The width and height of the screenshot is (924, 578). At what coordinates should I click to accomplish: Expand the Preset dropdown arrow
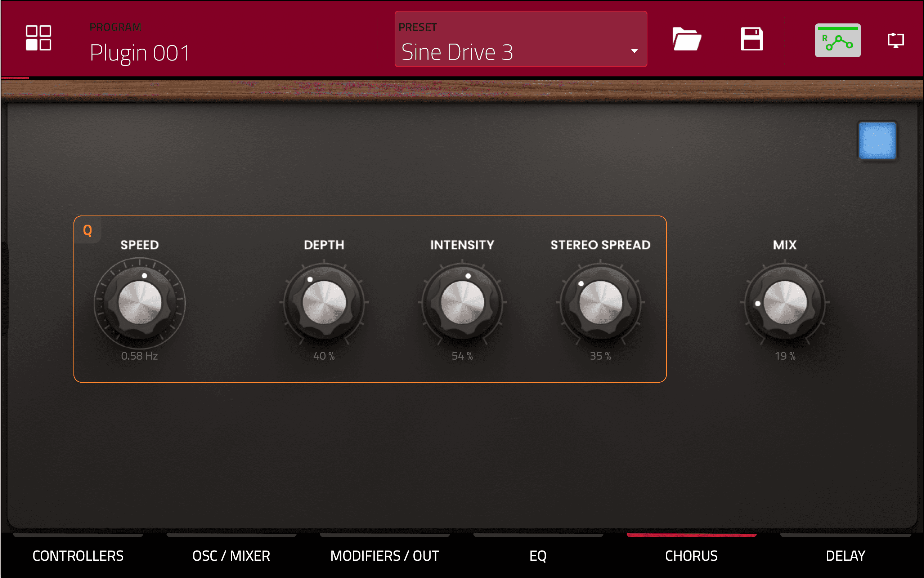click(634, 51)
